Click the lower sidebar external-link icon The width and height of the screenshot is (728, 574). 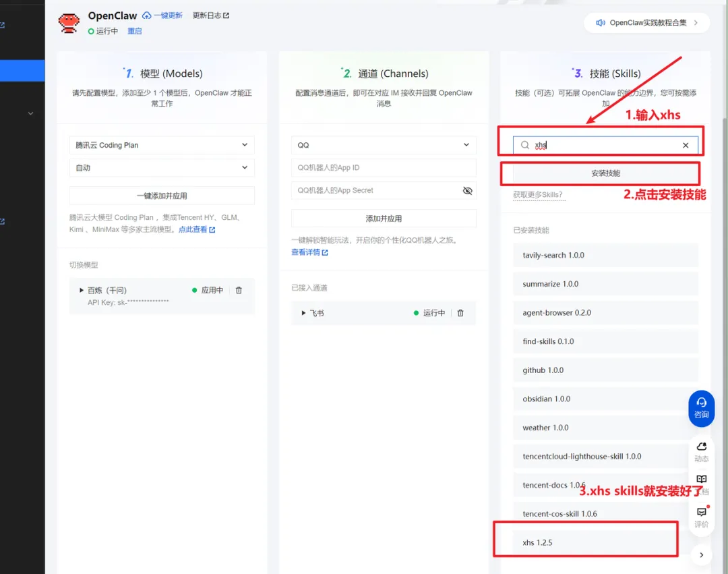(2, 221)
